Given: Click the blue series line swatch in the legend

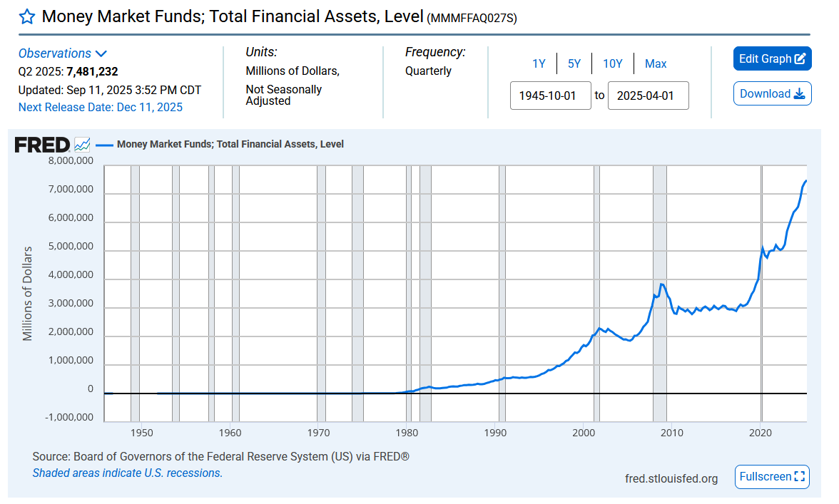Looking at the screenshot, I should 104,144.
